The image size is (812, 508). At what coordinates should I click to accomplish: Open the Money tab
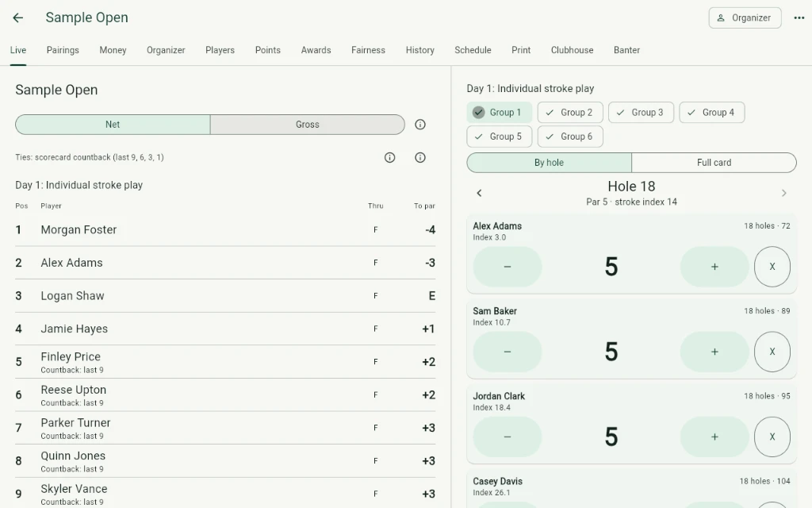click(113, 50)
